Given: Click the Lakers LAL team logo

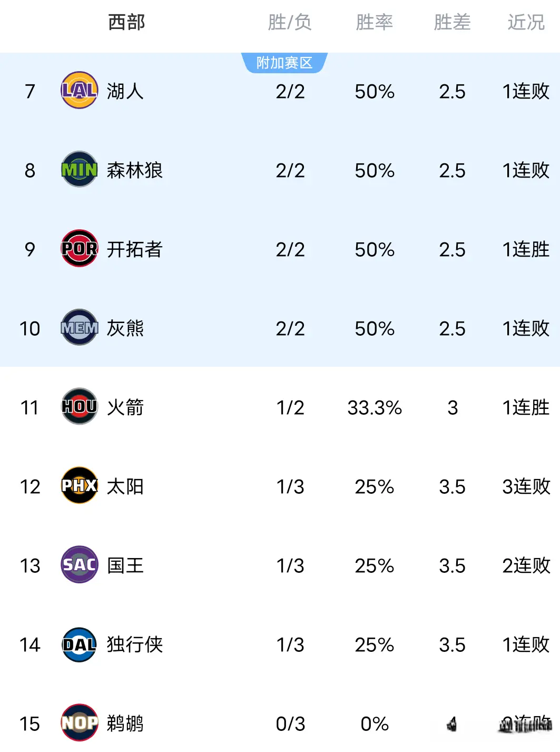Looking at the screenshot, I should tap(79, 91).
